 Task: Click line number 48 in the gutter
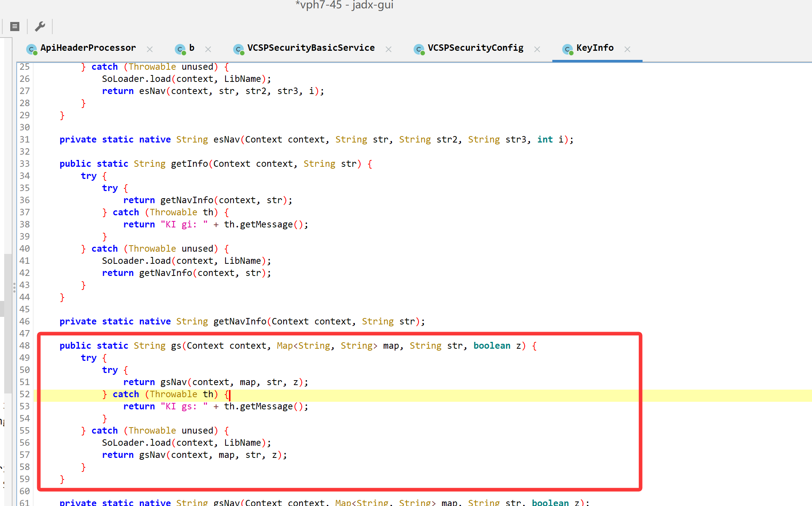click(x=25, y=346)
